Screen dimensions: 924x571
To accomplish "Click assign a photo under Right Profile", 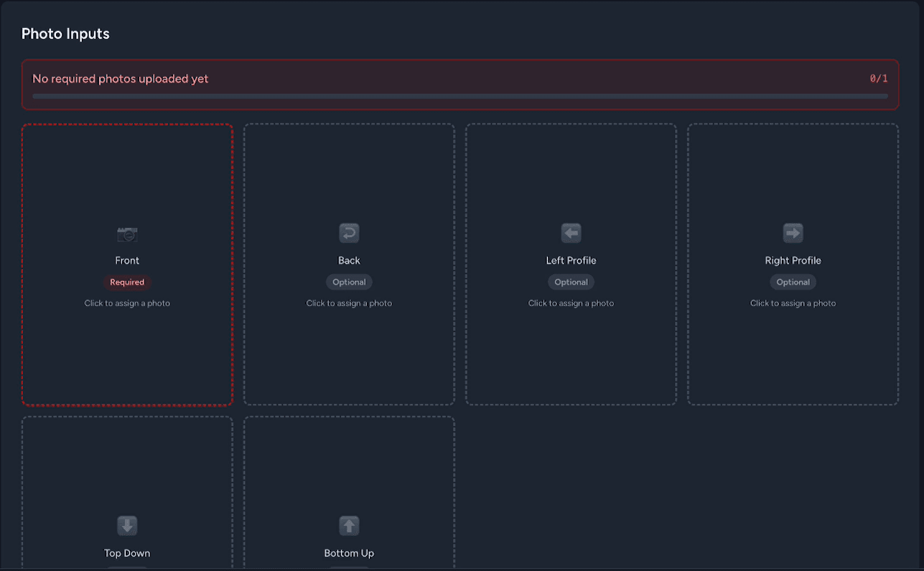I will click(793, 302).
